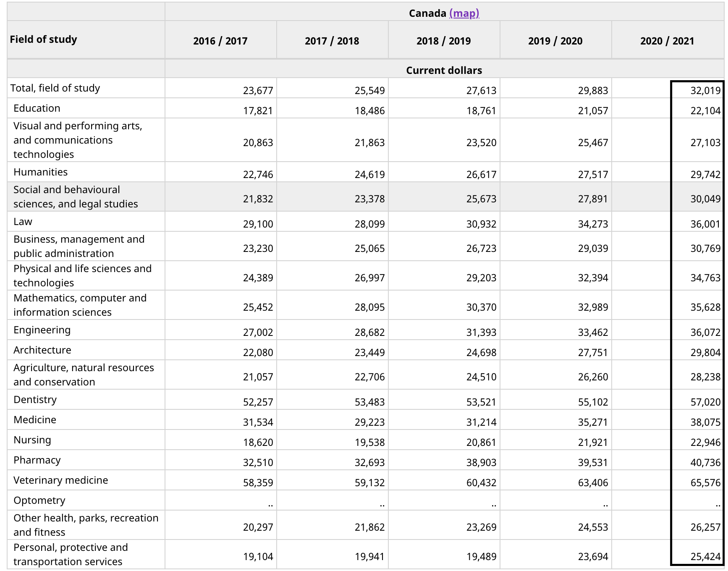Select the 2017 / 2018 column header

(332, 41)
